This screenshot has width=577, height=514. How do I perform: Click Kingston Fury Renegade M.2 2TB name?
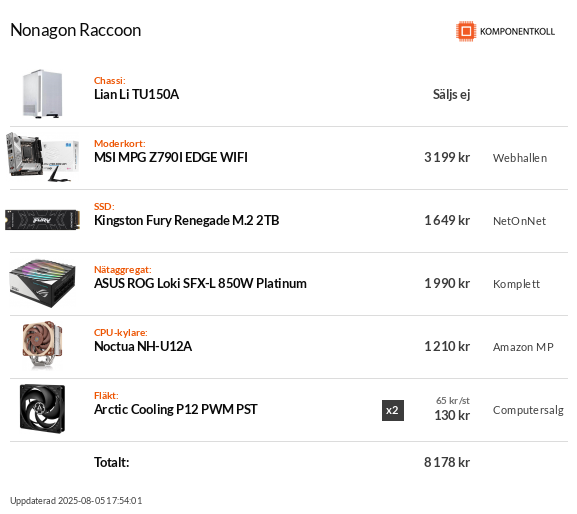point(187,220)
